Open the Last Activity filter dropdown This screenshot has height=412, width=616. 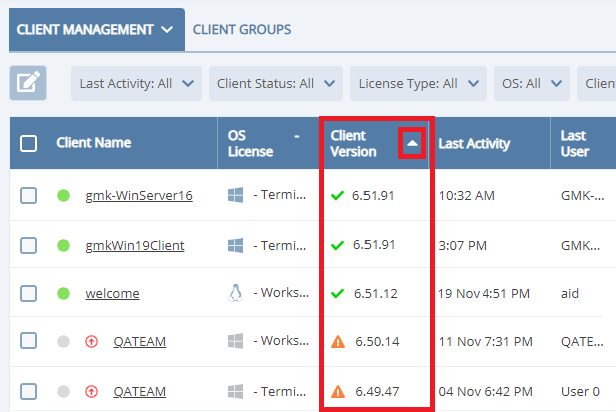pyautogui.click(x=136, y=84)
